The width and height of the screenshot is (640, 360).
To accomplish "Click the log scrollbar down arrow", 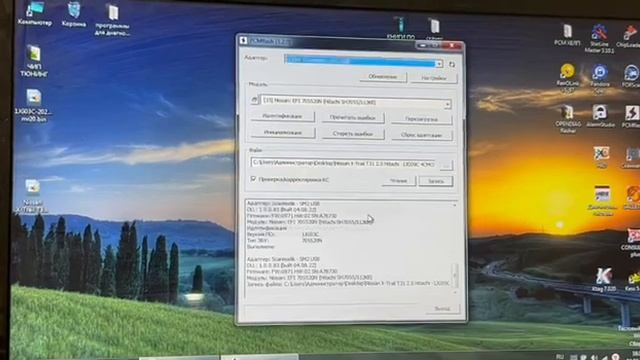I will 455,292.
